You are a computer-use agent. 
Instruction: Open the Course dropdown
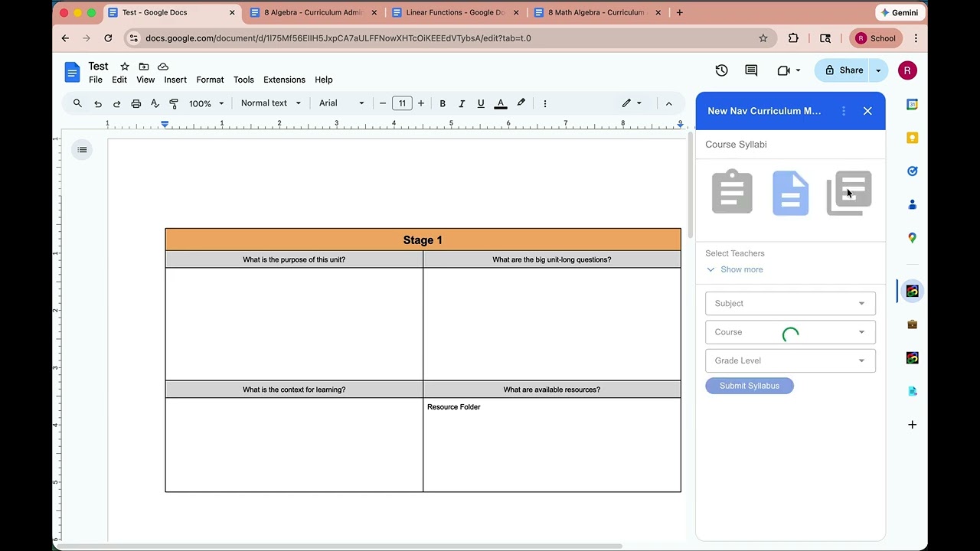click(790, 332)
